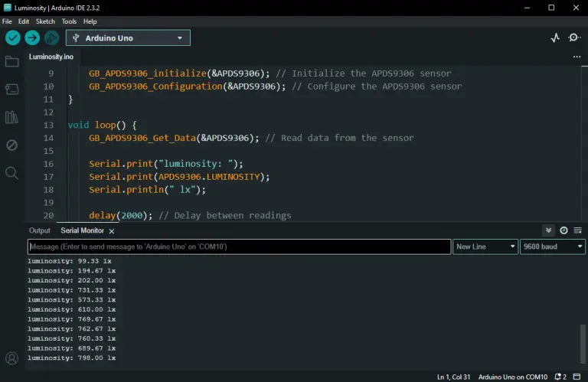Click the Serial Monitor vertical scrollbar

click(583, 344)
